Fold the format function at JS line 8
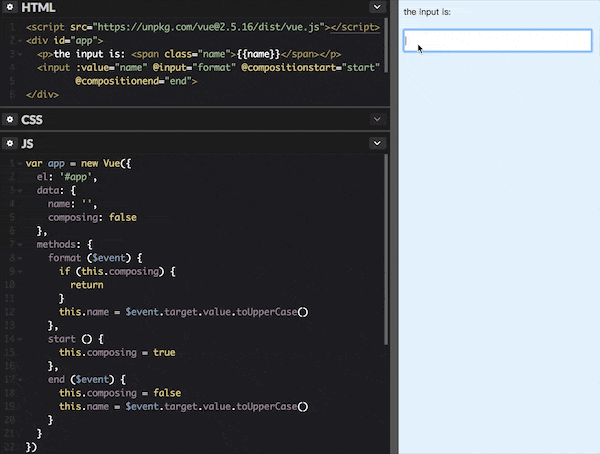The width and height of the screenshot is (600, 454). point(20,258)
